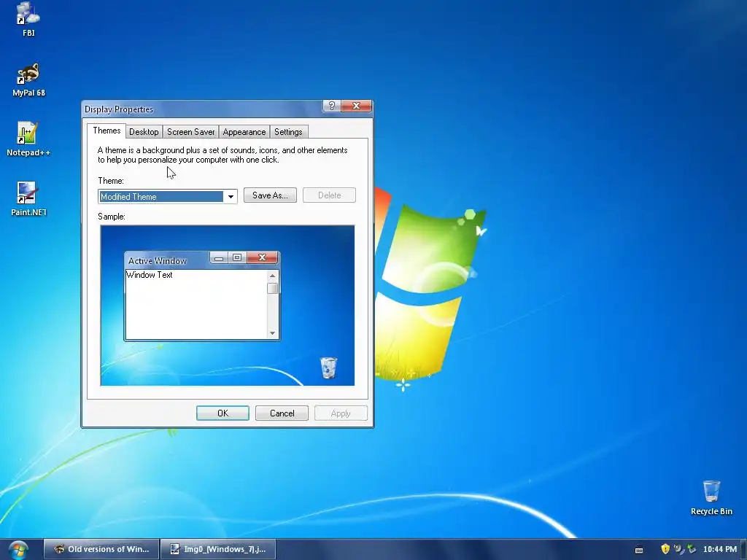
Task: Click the scroll-up arrow in sample window
Action: coord(273,276)
